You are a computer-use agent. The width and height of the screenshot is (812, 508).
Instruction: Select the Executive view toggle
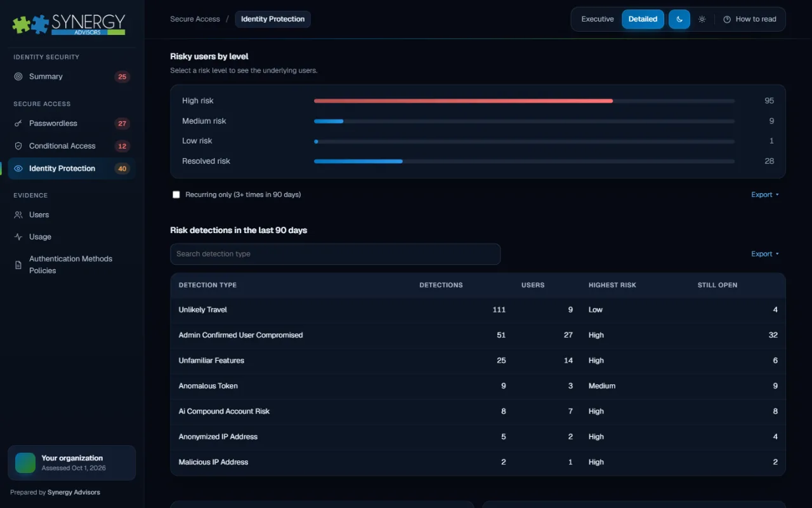598,19
